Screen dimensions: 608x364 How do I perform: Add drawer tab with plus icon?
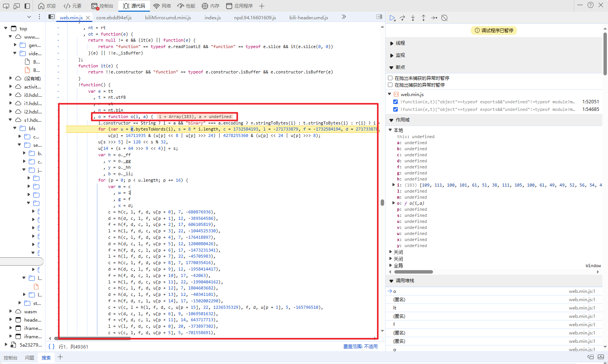60,357
